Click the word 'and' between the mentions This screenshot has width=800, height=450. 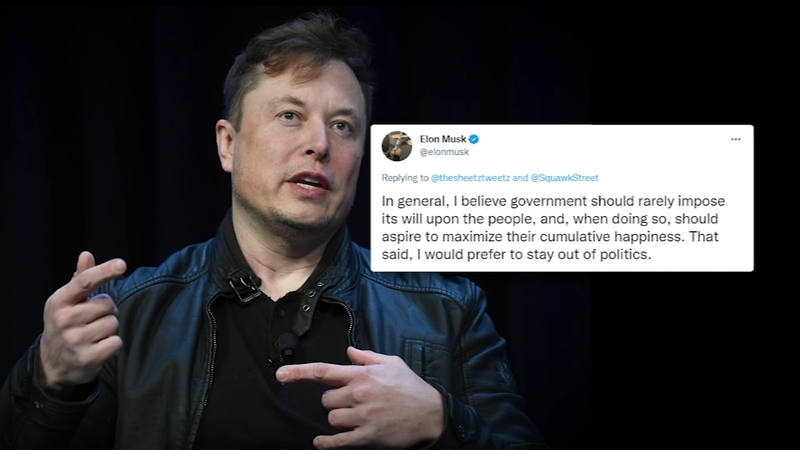520,178
